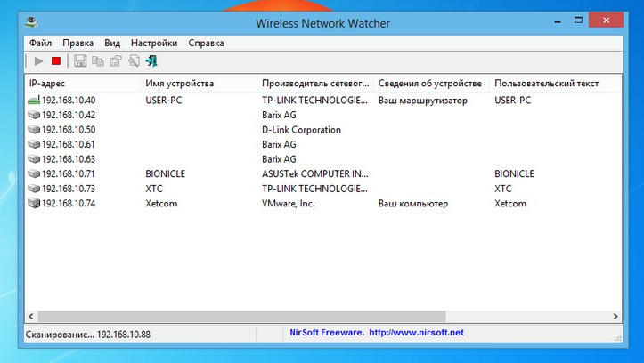Click the find toolbar icon
This screenshot has height=363, width=644.
[134, 61]
